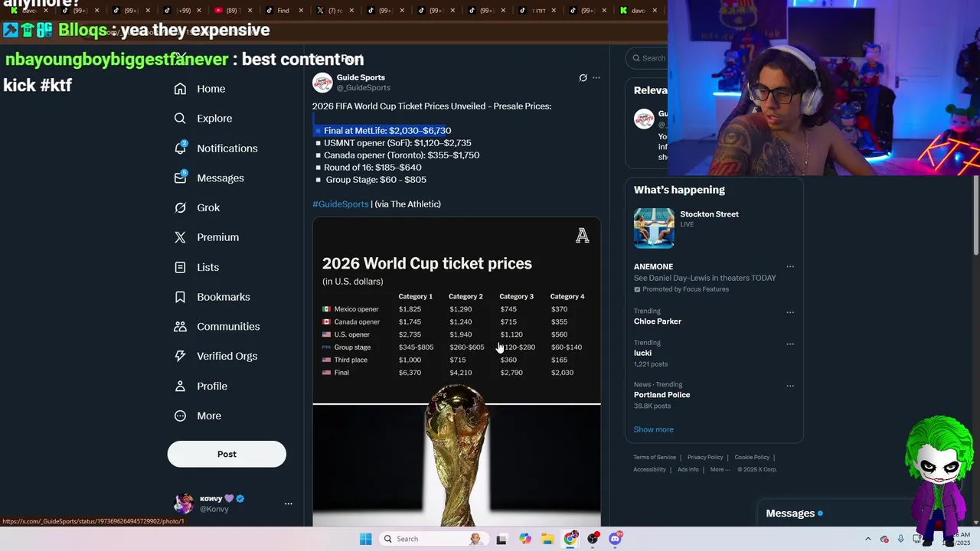Screen dimensions: 980x551
Task: Open three-dot menu on Guide Sports post
Action: (x=596, y=77)
